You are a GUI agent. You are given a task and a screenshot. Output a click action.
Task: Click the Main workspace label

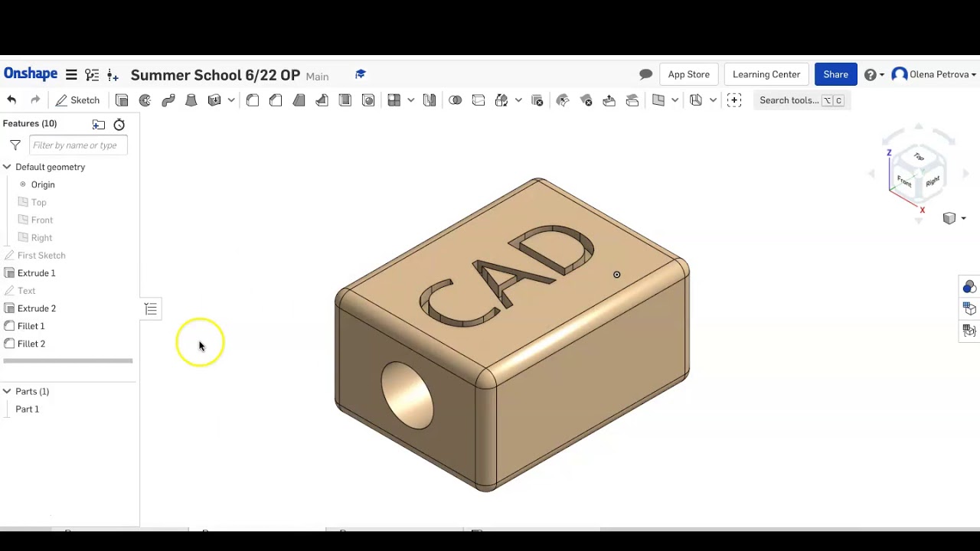point(317,77)
